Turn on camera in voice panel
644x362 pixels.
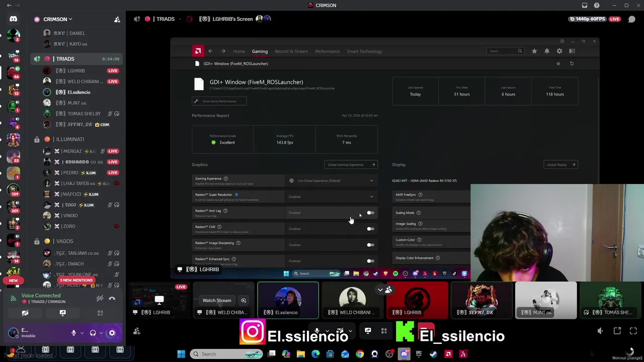click(25, 313)
